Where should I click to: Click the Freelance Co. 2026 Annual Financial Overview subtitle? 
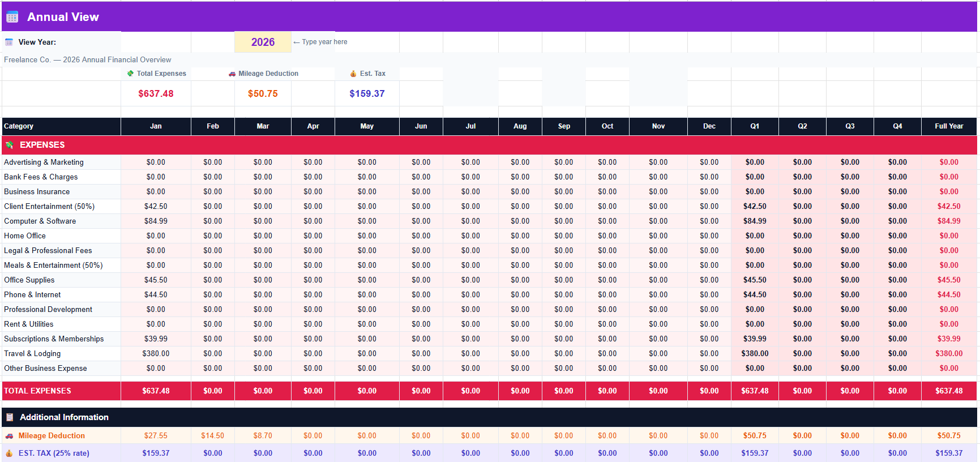(88, 60)
